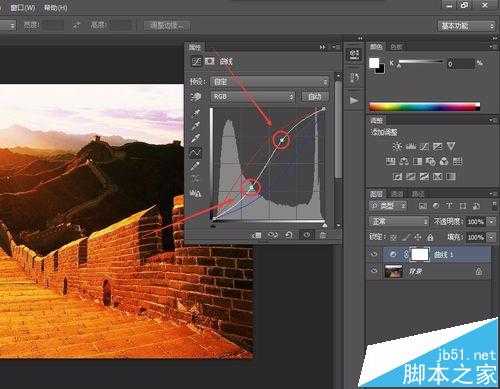
Task: Click the 调整边缘... button in options bar
Action: pyautogui.click(x=167, y=25)
